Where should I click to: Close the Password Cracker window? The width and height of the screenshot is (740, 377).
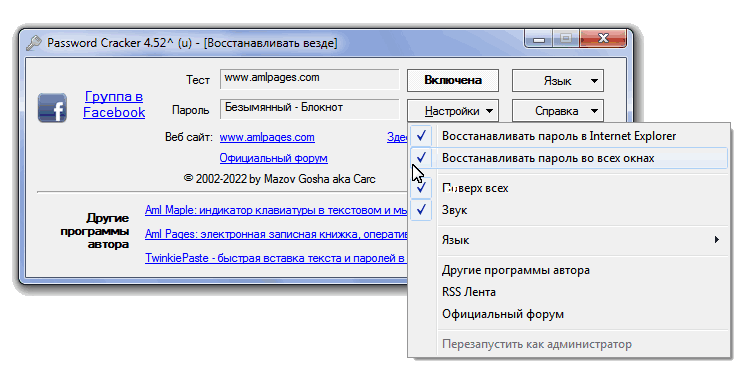pos(603,39)
